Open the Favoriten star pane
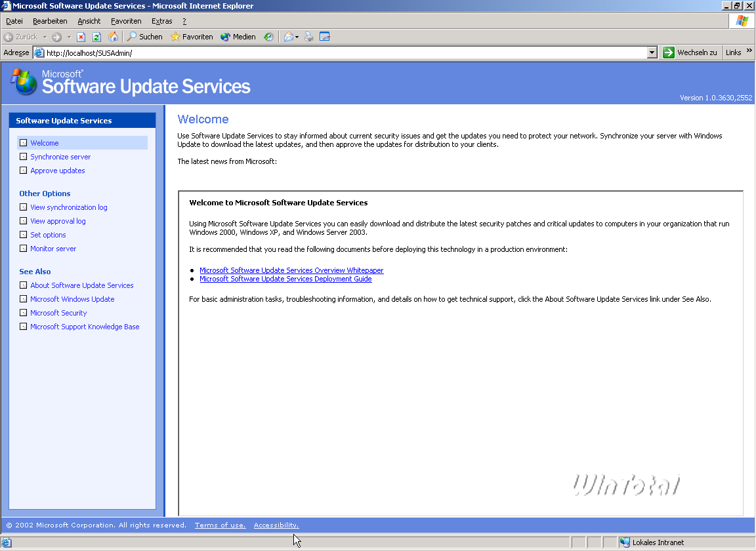This screenshot has height=551, width=756. tap(192, 37)
